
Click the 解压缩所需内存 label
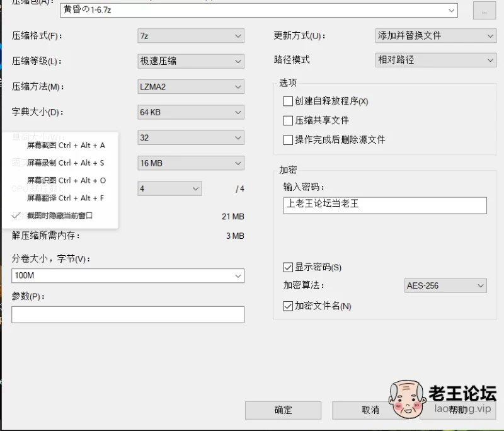click(x=45, y=236)
